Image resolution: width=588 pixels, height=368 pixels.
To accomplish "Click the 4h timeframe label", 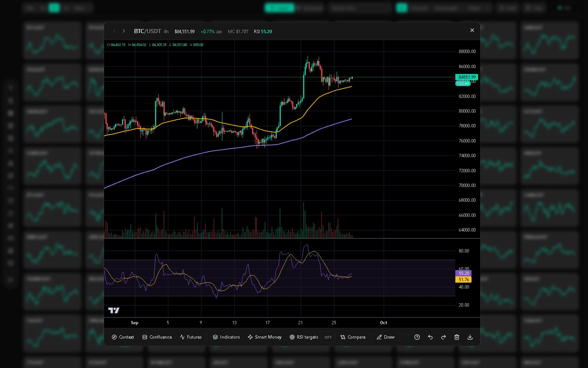I will tap(166, 32).
